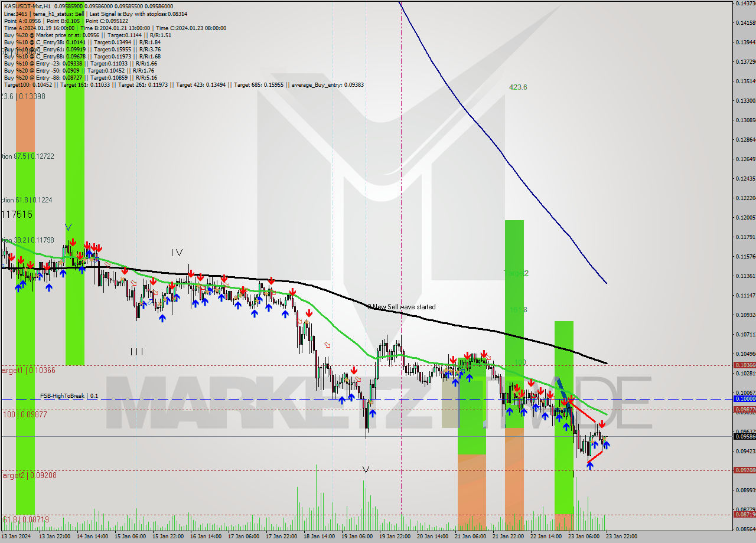The height and width of the screenshot is (543, 756).
Task: Click the red 0.08719 price tag
Action: (x=744, y=515)
